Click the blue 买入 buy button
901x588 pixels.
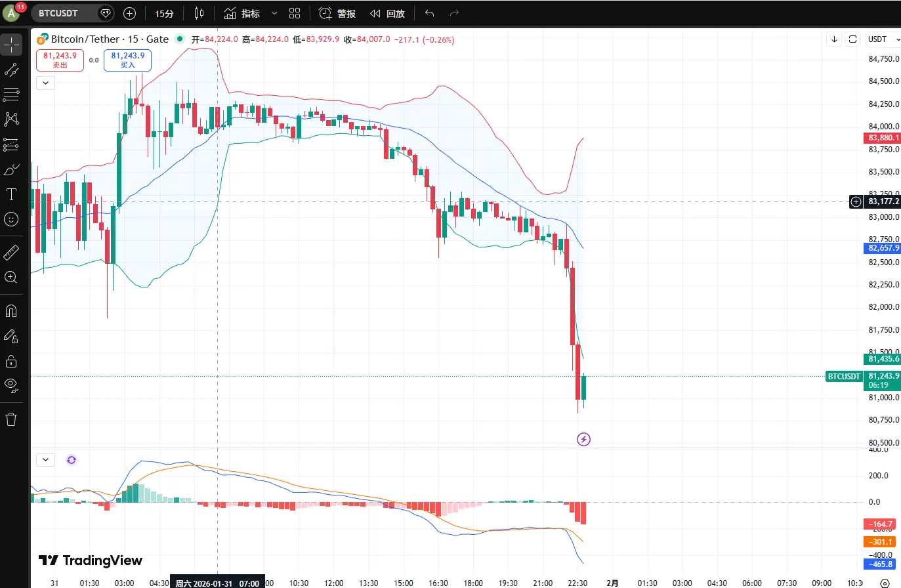pos(128,60)
